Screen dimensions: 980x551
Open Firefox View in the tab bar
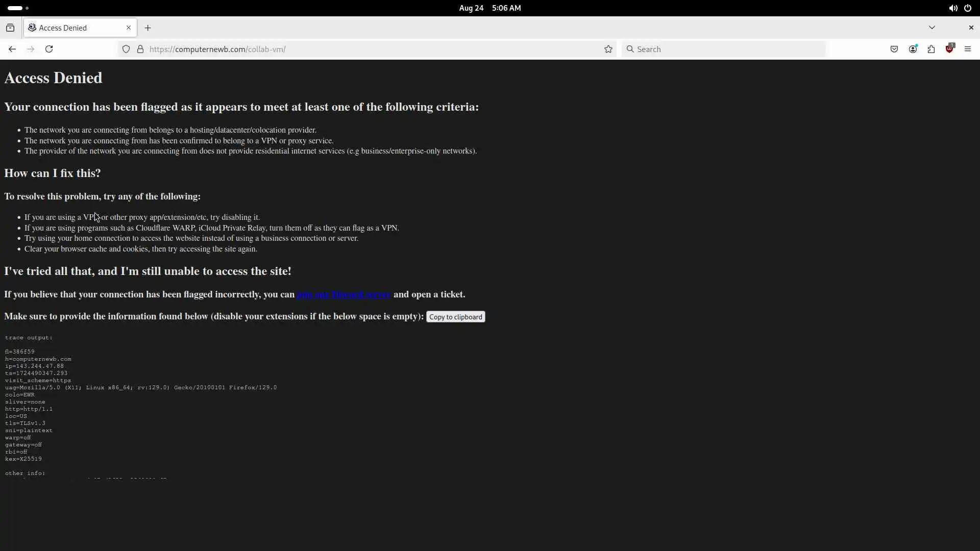(x=10, y=28)
